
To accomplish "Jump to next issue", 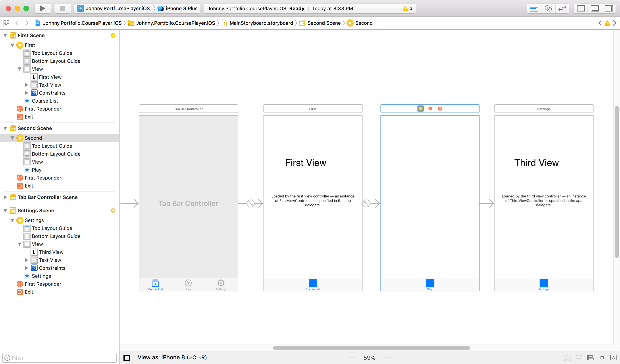I will (615, 23).
